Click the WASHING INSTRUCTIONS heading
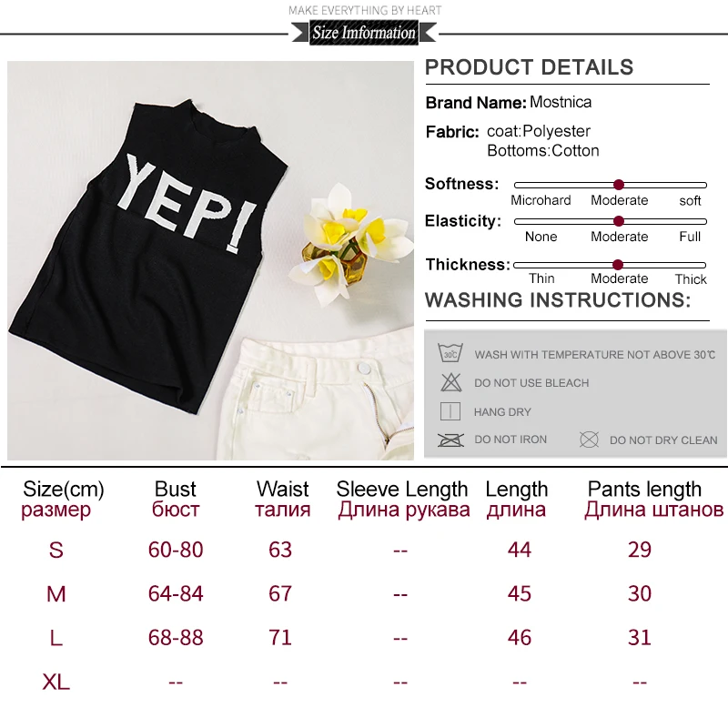728x728 pixels. click(x=558, y=300)
